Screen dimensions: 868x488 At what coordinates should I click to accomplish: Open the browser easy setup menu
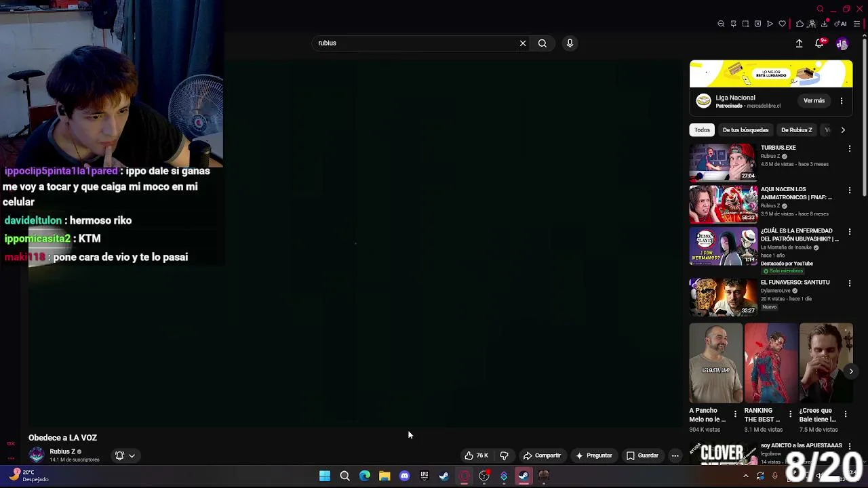pyautogui.click(x=857, y=24)
